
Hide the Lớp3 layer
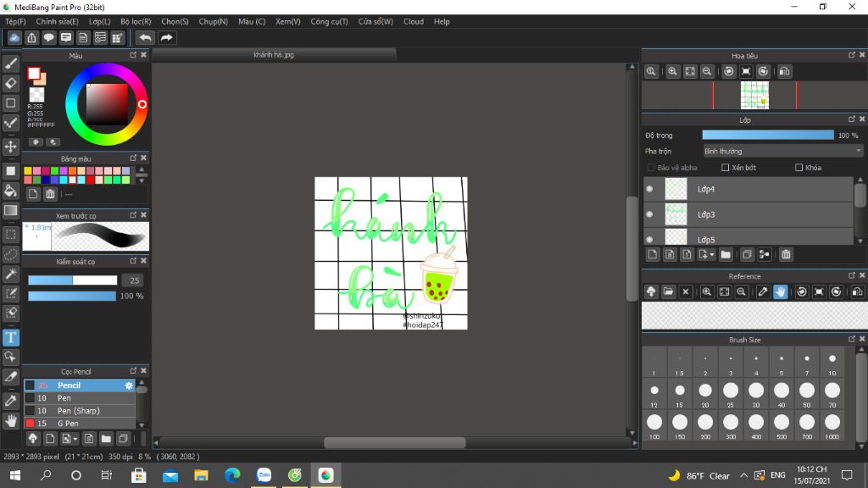point(649,214)
